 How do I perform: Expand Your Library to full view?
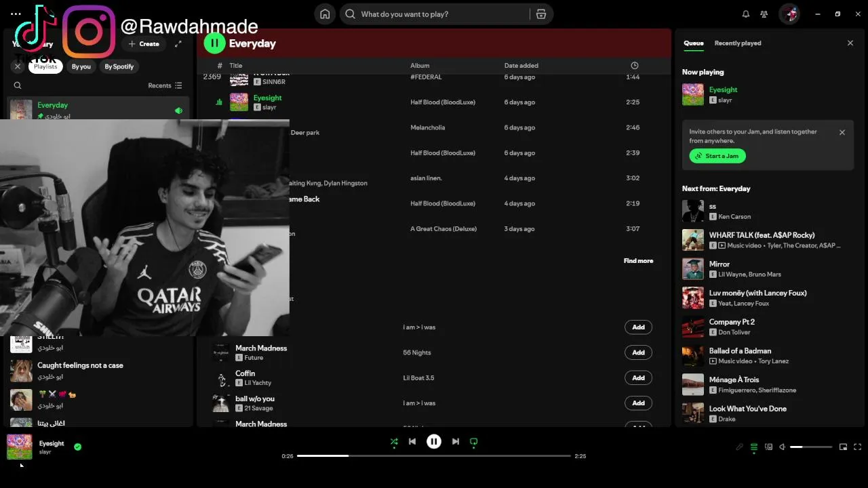pyautogui.click(x=178, y=44)
